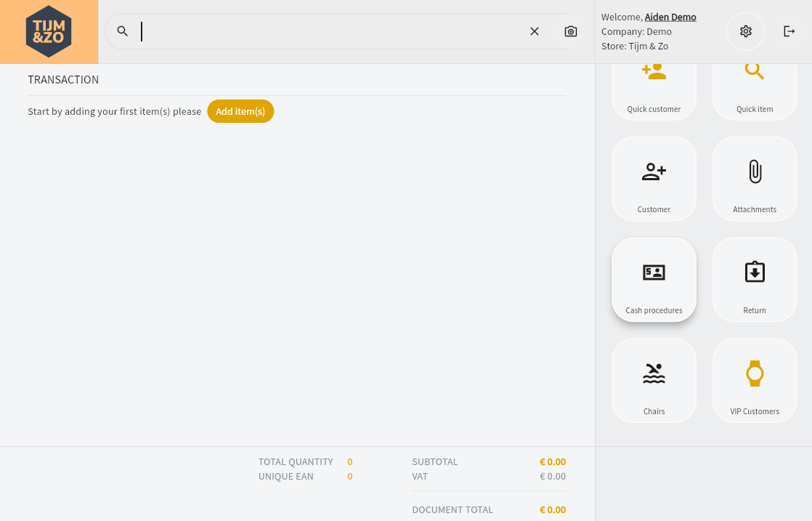
Task: Focus the top search input field
Action: coord(327,31)
